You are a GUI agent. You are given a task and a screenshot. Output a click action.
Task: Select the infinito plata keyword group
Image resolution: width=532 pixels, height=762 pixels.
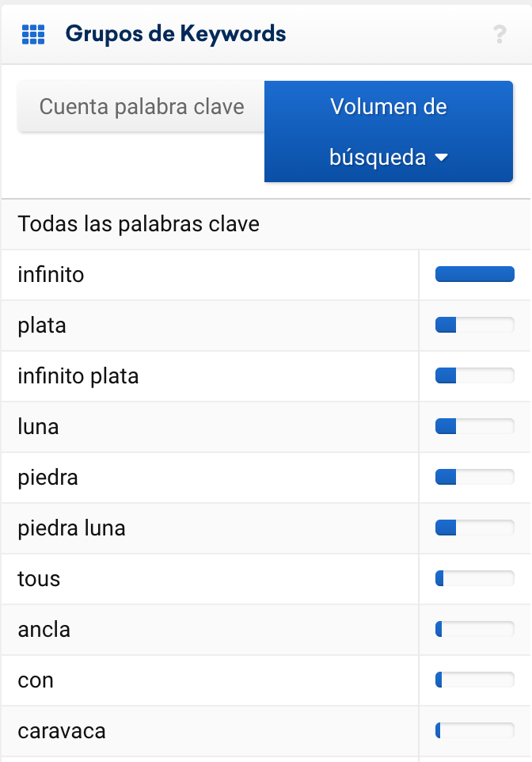pyautogui.click(x=210, y=376)
